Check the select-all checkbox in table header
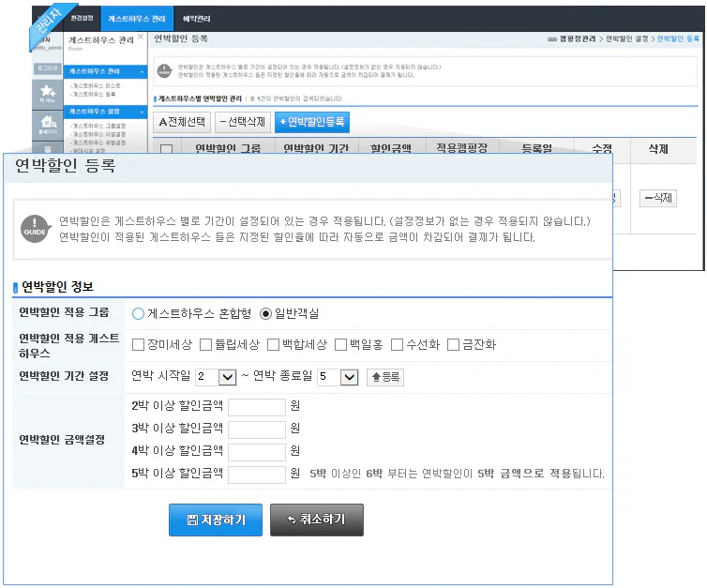Viewport: 707px width, 588px height. pos(166,149)
